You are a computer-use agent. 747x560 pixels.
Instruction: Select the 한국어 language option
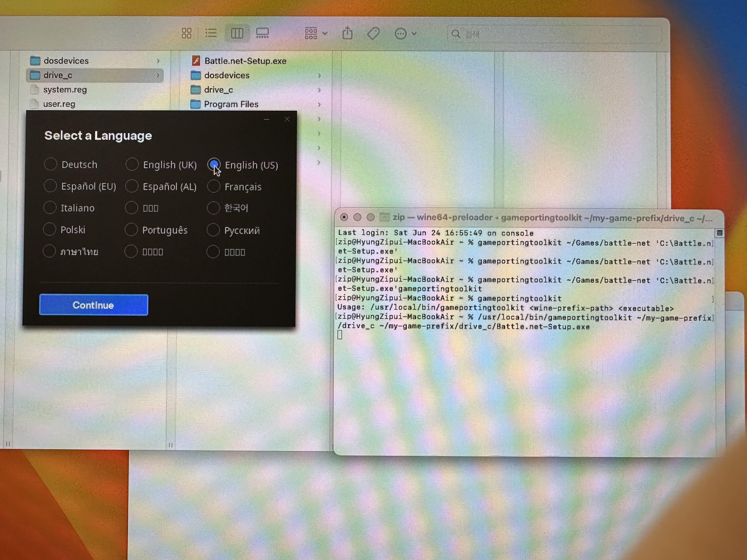tap(228, 208)
